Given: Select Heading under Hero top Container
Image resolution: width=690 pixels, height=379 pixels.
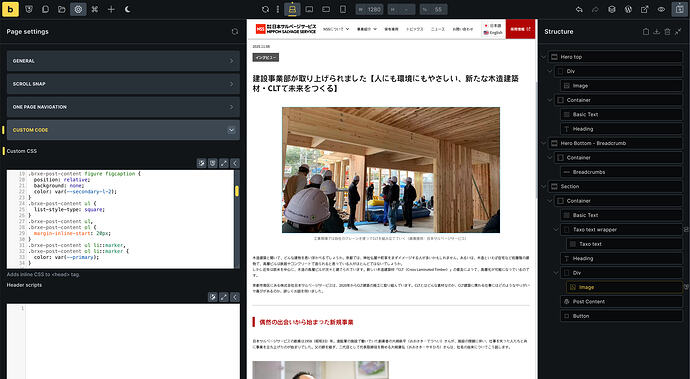Looking at the screenshot, I should click(x=621, y=129).
